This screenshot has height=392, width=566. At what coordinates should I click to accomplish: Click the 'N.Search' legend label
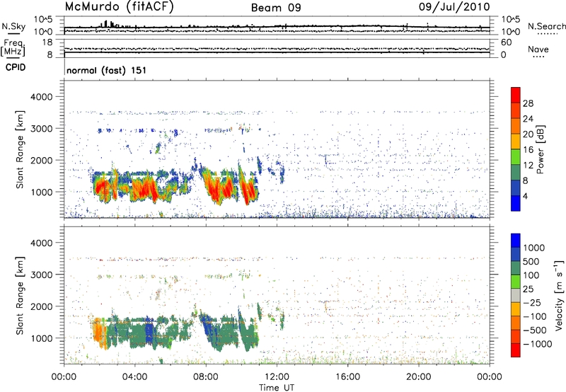pos(546,26)
